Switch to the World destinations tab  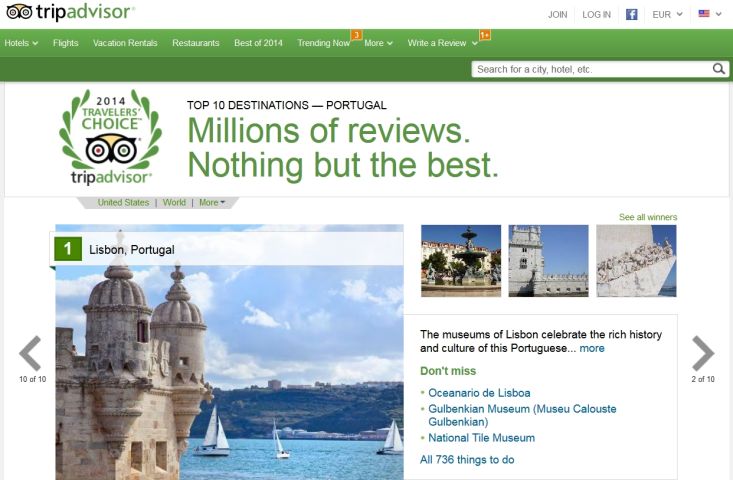174,202
